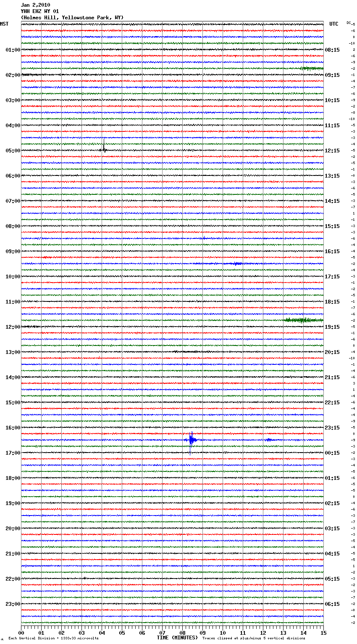357x644 pixels.
Task: Click the small blue burst on the 09:30 trace
Action: click(x=237, y=264)
